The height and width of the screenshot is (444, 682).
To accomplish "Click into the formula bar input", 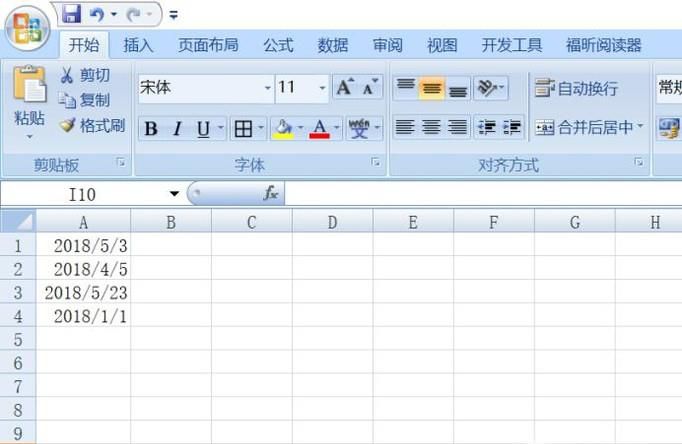I will tap(483, 194).
